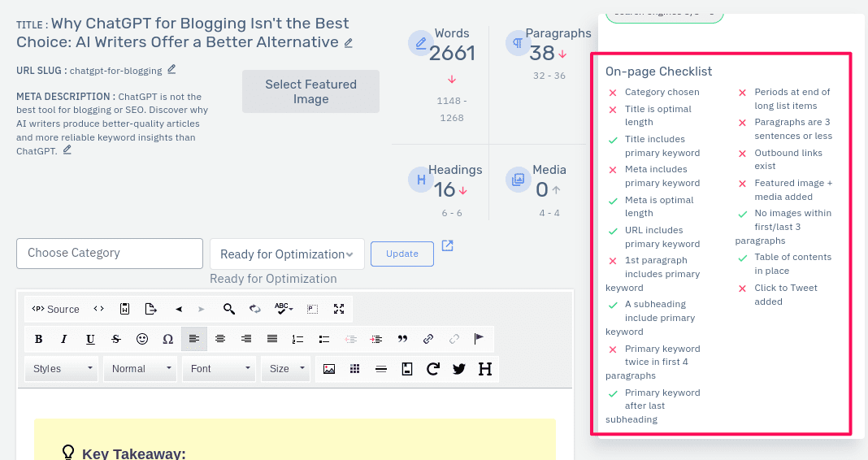This screenshot has width=868, height=460.
Task: Click the redo right-arrow icon
Action: click(x=201, y=309)
